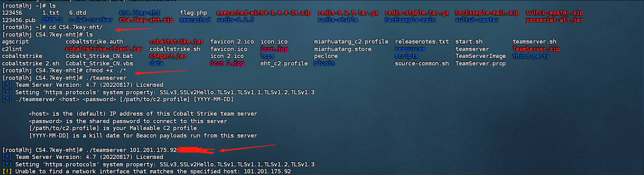This screenshot has height=175, width=644.
Task: Select the releasenotes.txt file name
Action: click(x=422, y=42)
